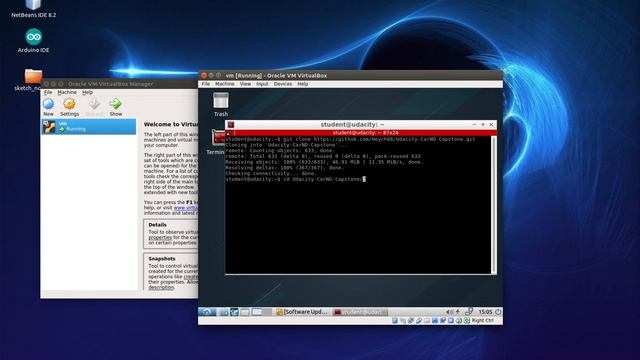Click the www.virtualbox link in welcome text
Image resolution: width=640 pixels, height=360 pixels.
(x=186, y=208)
